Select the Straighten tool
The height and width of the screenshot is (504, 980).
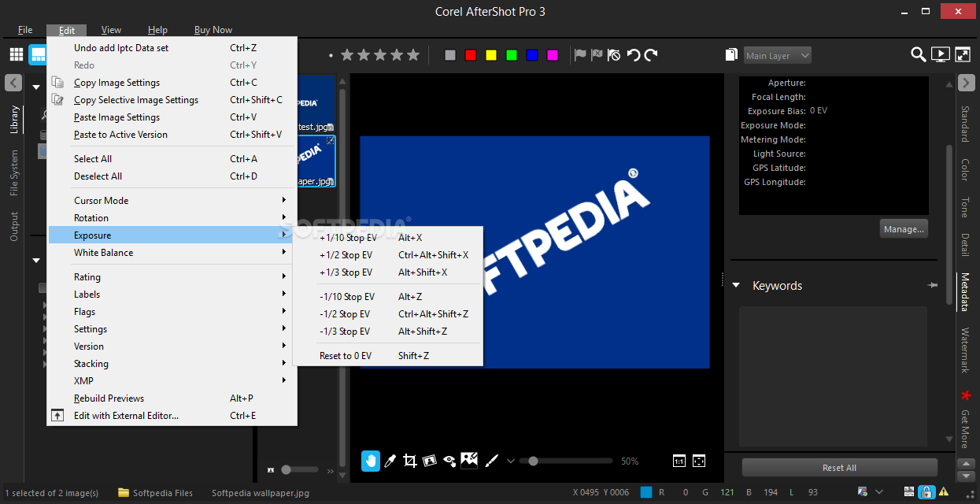tap(429, 461)
